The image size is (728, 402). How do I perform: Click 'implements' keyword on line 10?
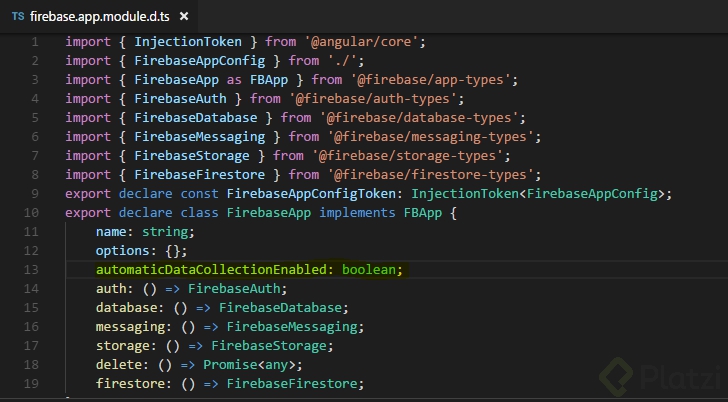(357, 213)
